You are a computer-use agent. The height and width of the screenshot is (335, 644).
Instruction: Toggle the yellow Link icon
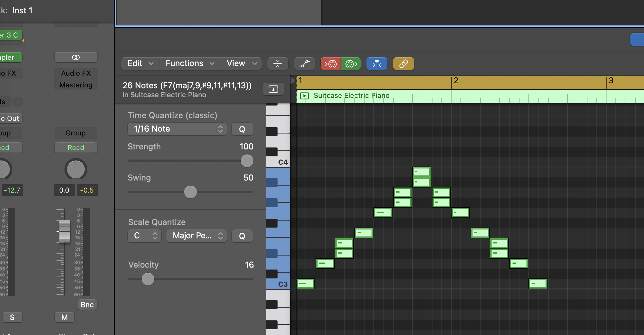pyautogui.click(x=403, y=64)
